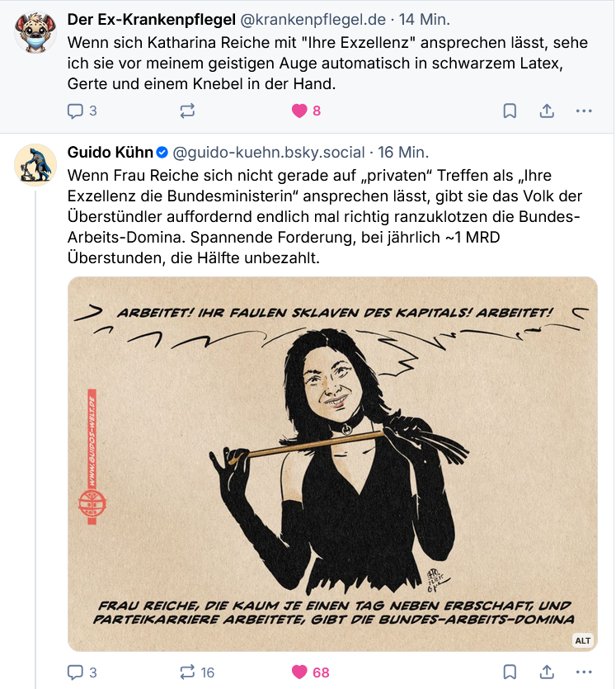Share Der Ex-Krankenpflegel's post
Screen dimensions: 616x689
[x=546, y=111]
